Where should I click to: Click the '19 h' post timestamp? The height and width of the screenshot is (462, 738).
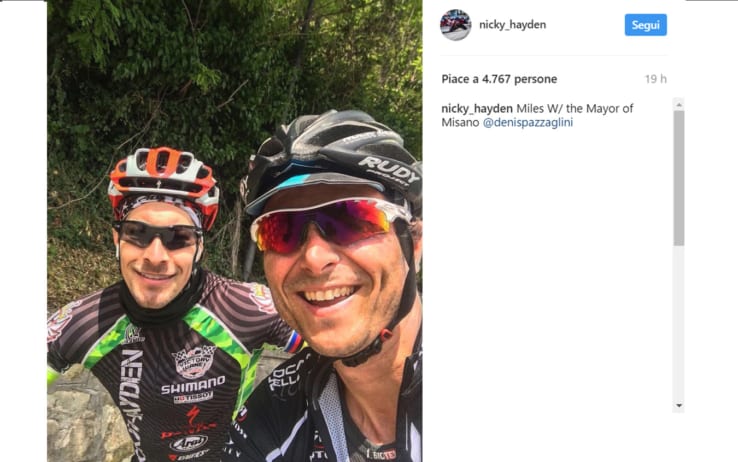pyautogui.click(x=656, y=79)
